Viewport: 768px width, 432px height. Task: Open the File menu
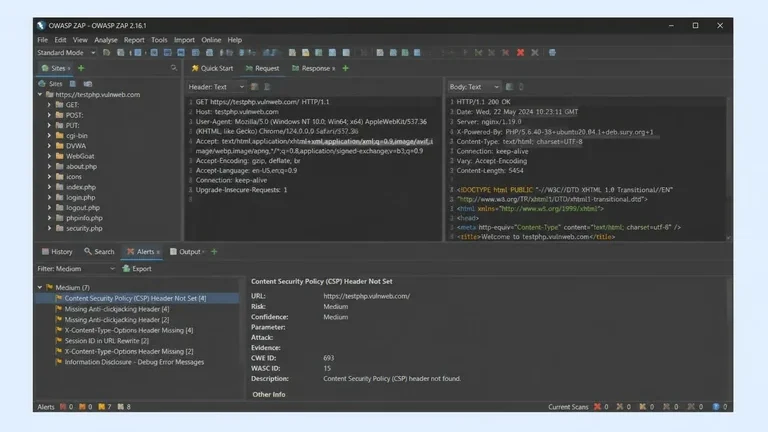click(x=43, y=40)
